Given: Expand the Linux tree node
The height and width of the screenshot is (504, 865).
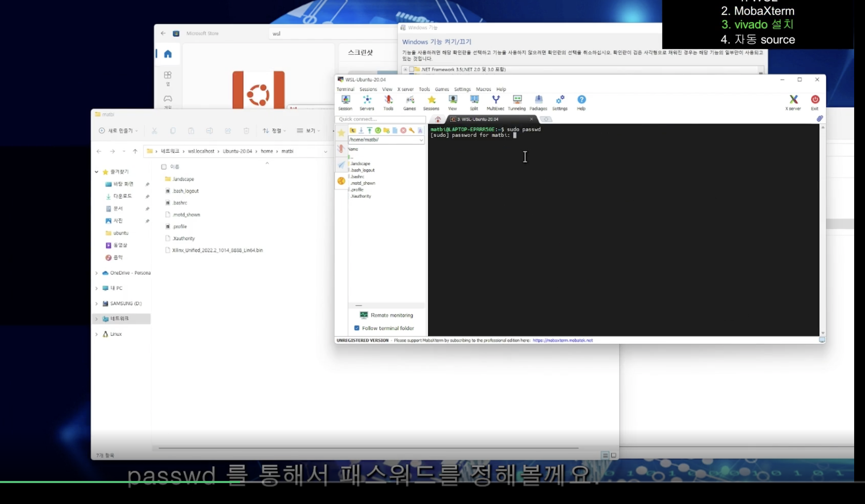Looking at the screenshot, I should (x=96, y=334).
